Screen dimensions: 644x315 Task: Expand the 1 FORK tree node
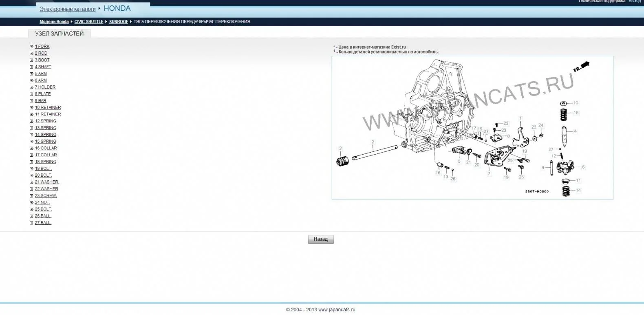31,47
